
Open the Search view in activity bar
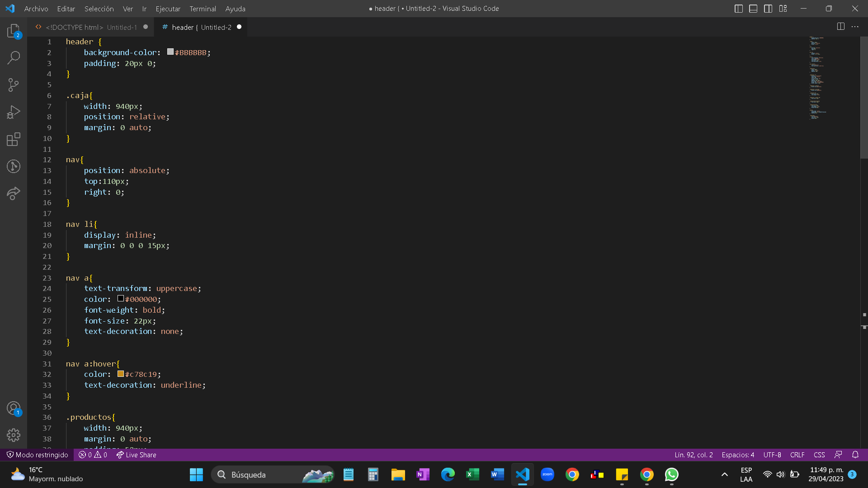point(14,58)
